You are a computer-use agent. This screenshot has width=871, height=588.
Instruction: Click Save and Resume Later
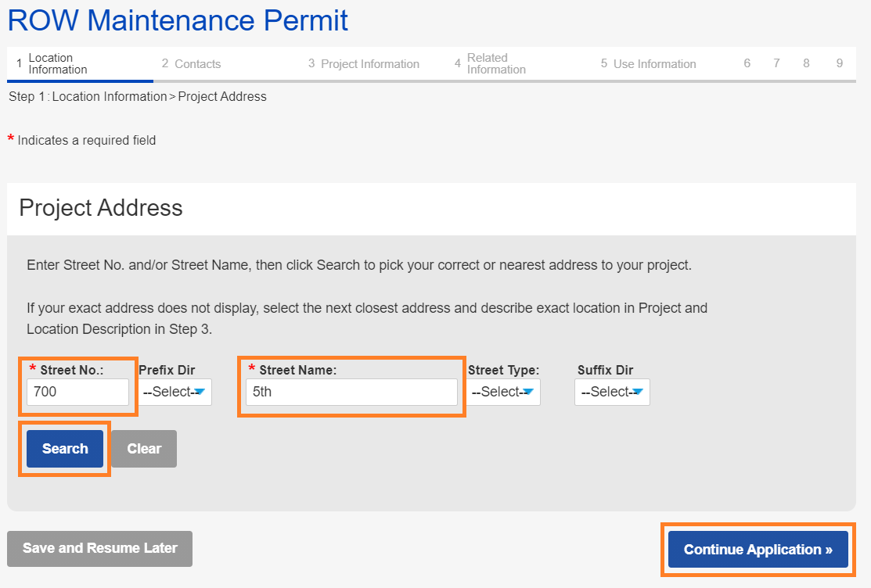tap(99, 548)
